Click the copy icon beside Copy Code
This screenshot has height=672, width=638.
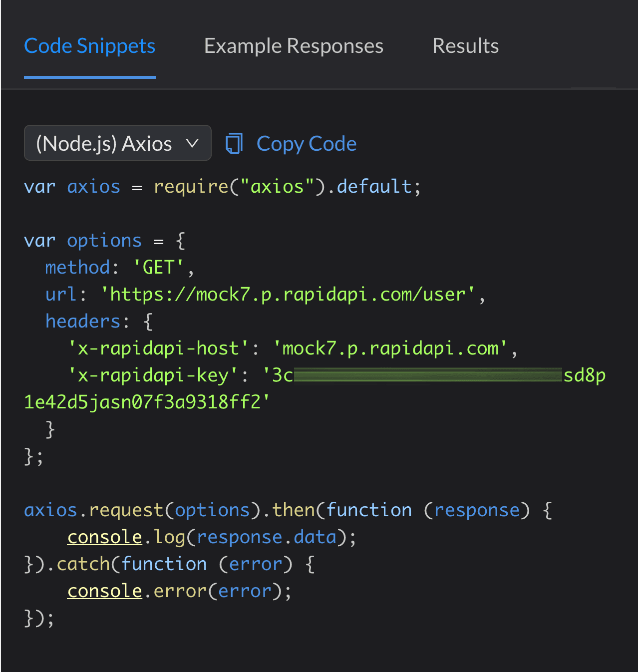pos(235,143)
